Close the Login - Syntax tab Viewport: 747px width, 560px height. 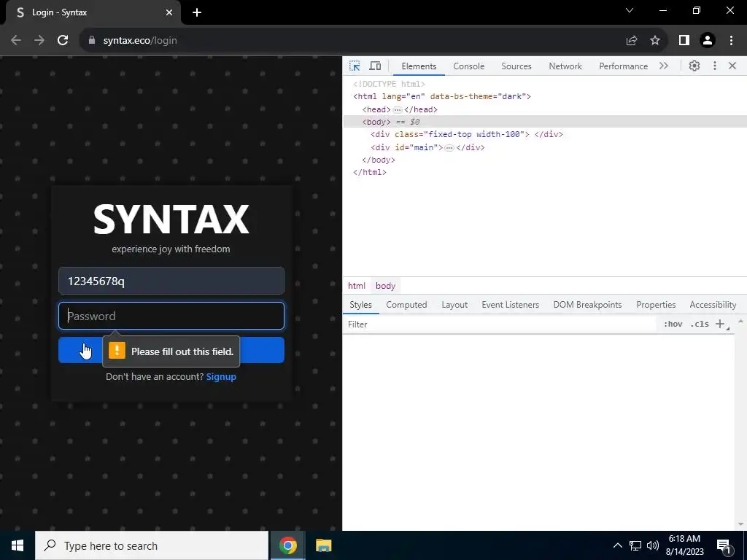click(x=169, y=12)
